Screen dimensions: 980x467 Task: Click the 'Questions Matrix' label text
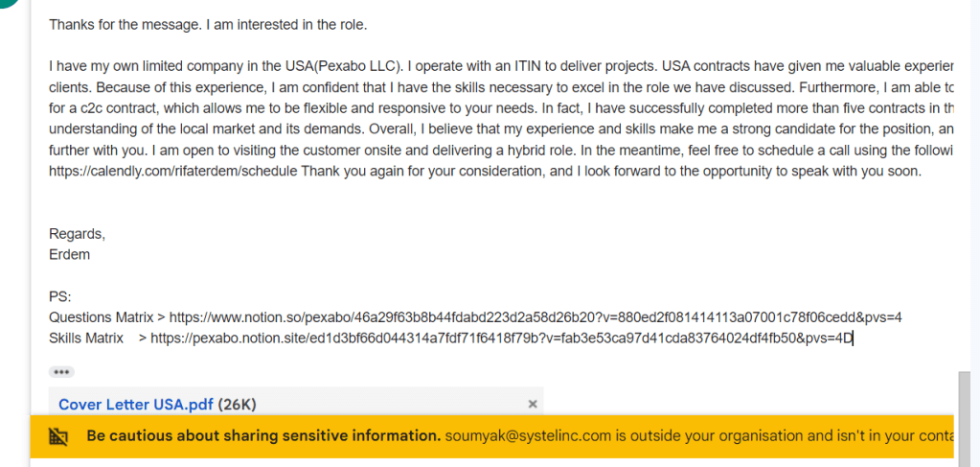[x=102, y=317]
